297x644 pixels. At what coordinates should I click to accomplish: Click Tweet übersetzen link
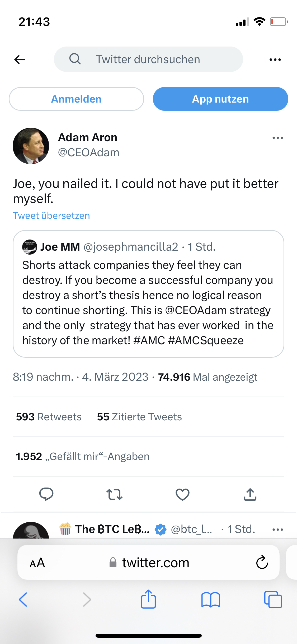(51, 216)
